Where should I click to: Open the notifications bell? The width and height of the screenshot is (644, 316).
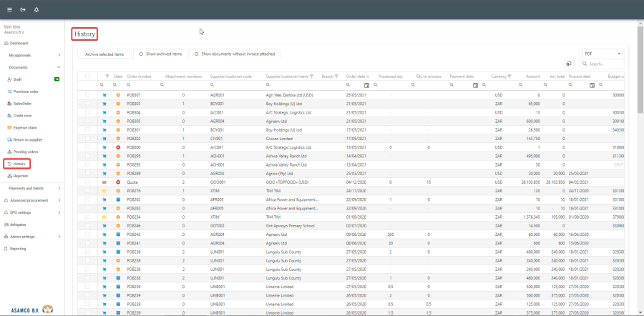[36, 9]
